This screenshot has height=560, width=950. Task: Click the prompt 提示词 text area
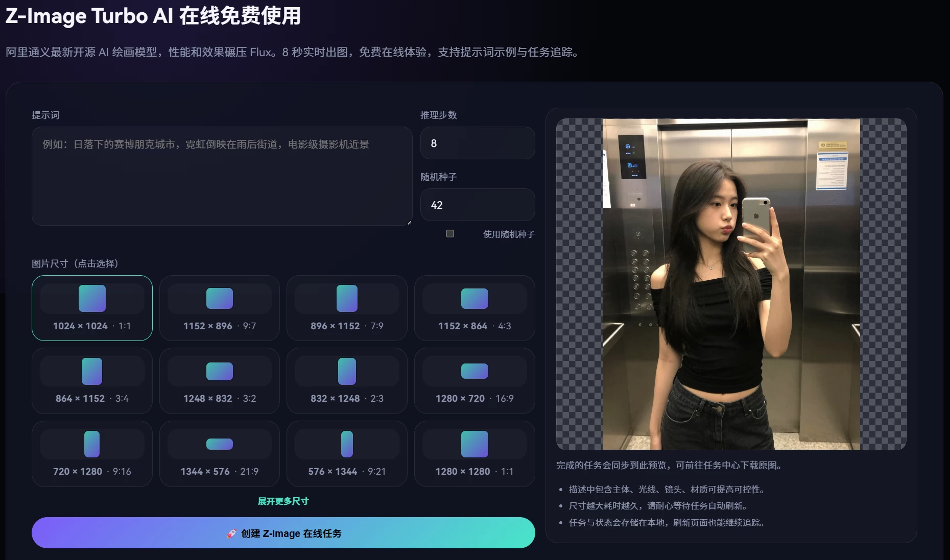click(x=222, y=176)
